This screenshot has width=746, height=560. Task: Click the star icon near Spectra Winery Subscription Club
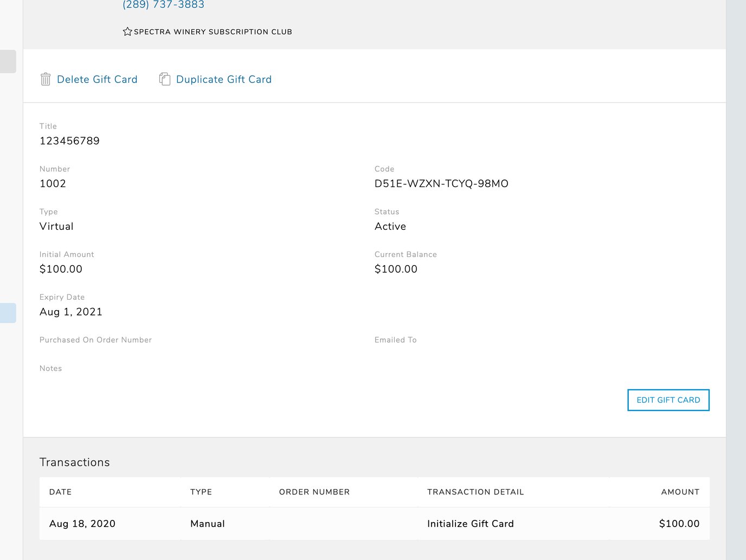click(127, 31)
